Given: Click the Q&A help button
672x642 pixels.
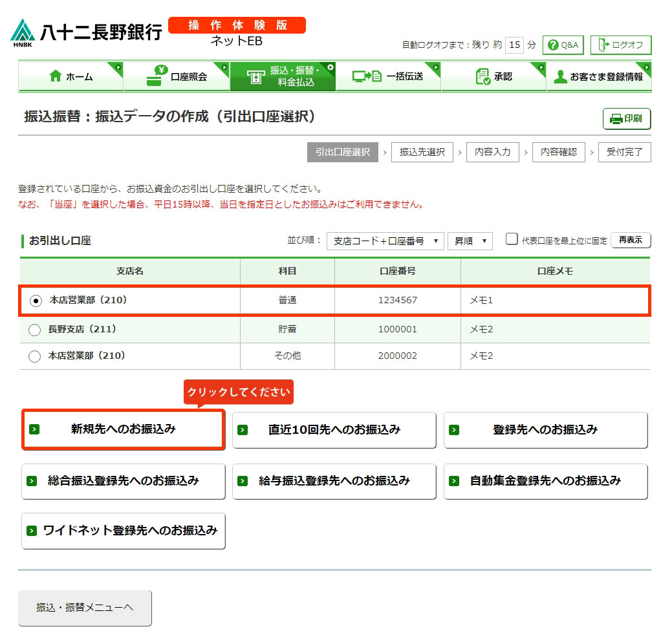Looking at the screenshot, I should pyautogui.click(x=563, y=45).
